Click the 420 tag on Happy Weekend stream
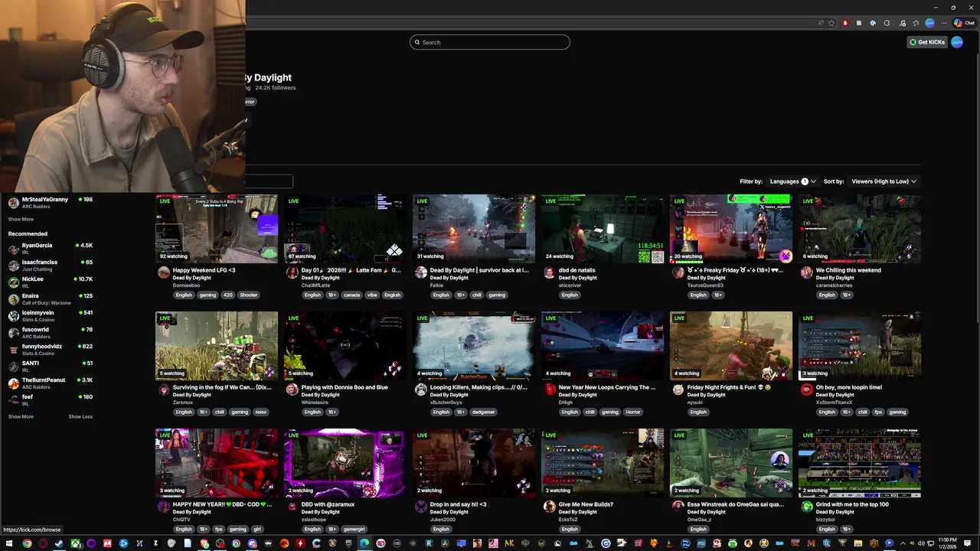 [228, 295]
